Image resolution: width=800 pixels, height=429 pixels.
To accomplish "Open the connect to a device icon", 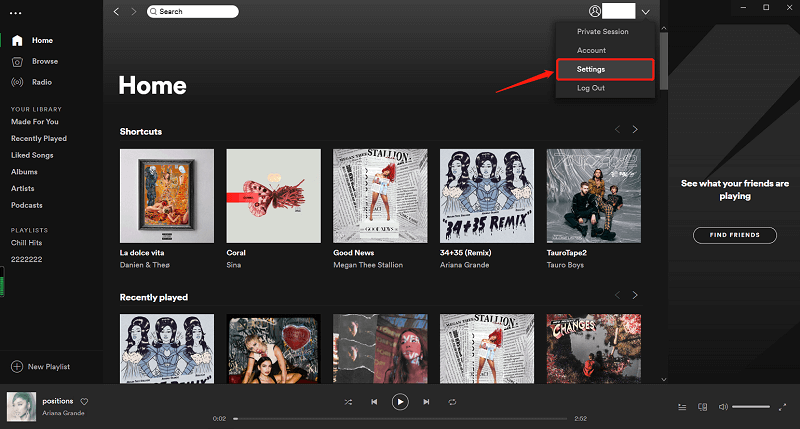I will (x=703, y=407).
